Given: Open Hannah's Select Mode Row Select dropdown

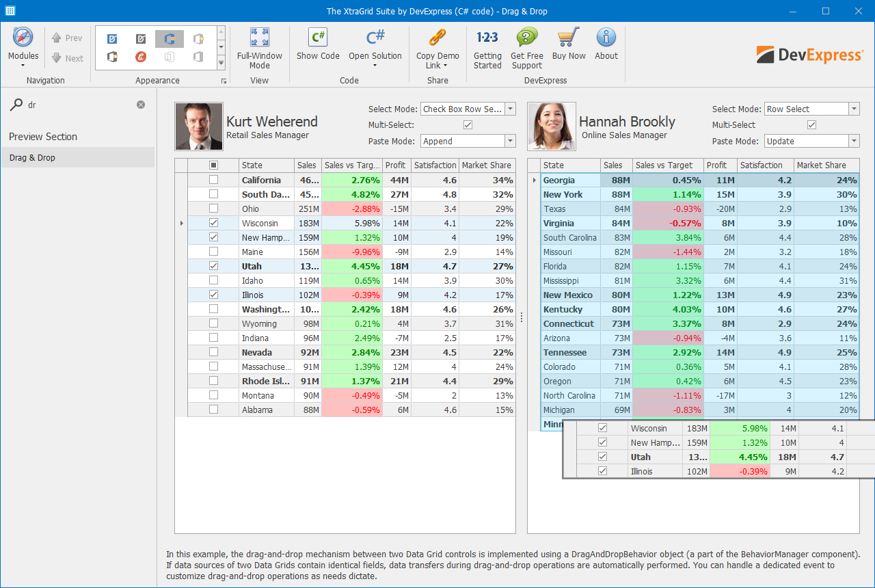Looking at the screenshot, I should pyautogui.click(x=854, y=109).
